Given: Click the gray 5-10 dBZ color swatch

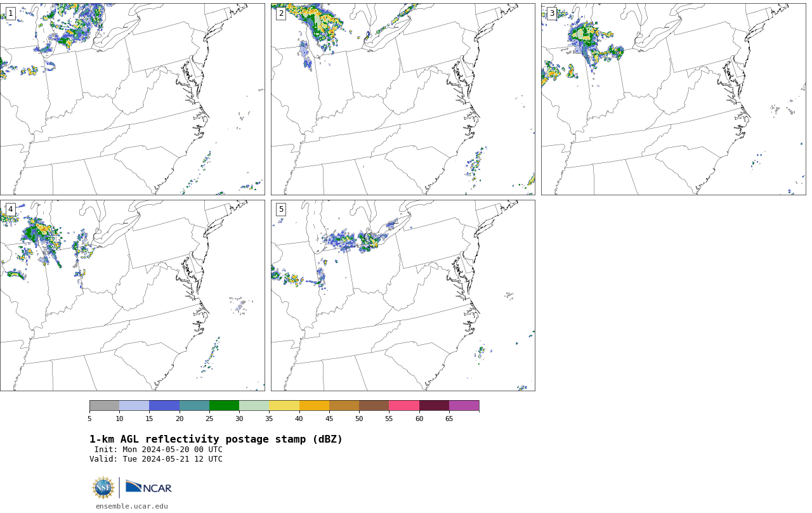Looking at the screenshot, I should pos(104,406).
